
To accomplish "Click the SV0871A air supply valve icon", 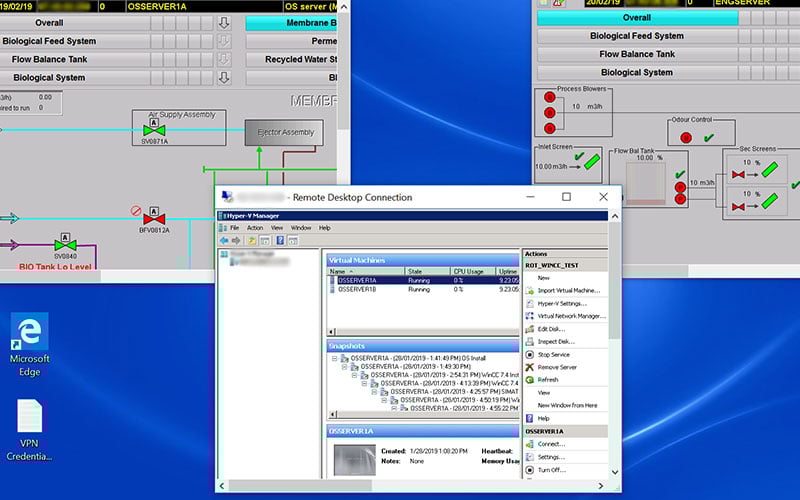I will click(x=154, y=130).
